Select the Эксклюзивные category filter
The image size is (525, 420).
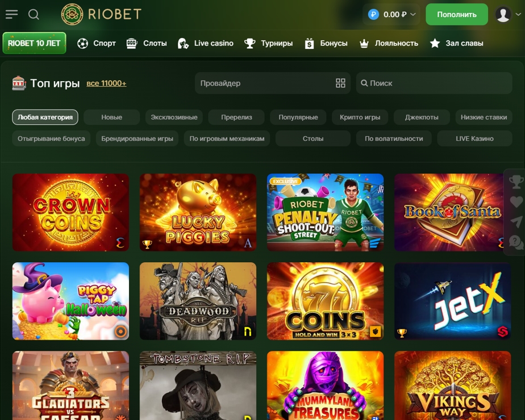click(x=174, y=117)
